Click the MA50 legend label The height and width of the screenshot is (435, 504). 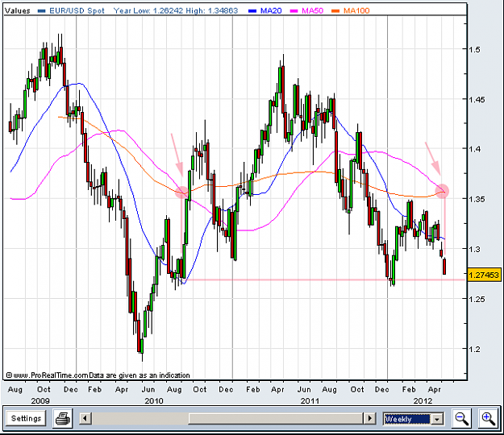click(x=312, y=10)
